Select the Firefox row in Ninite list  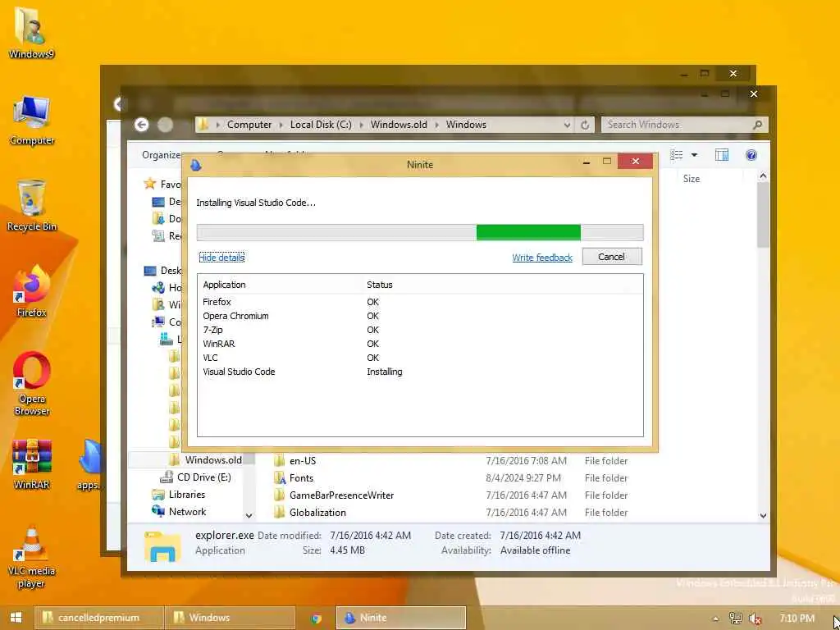coord(420,302)
